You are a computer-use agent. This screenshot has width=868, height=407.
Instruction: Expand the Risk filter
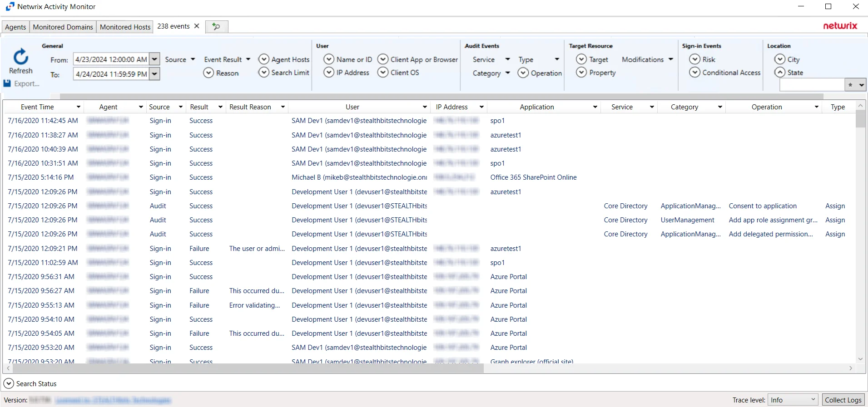coord(694,59)
